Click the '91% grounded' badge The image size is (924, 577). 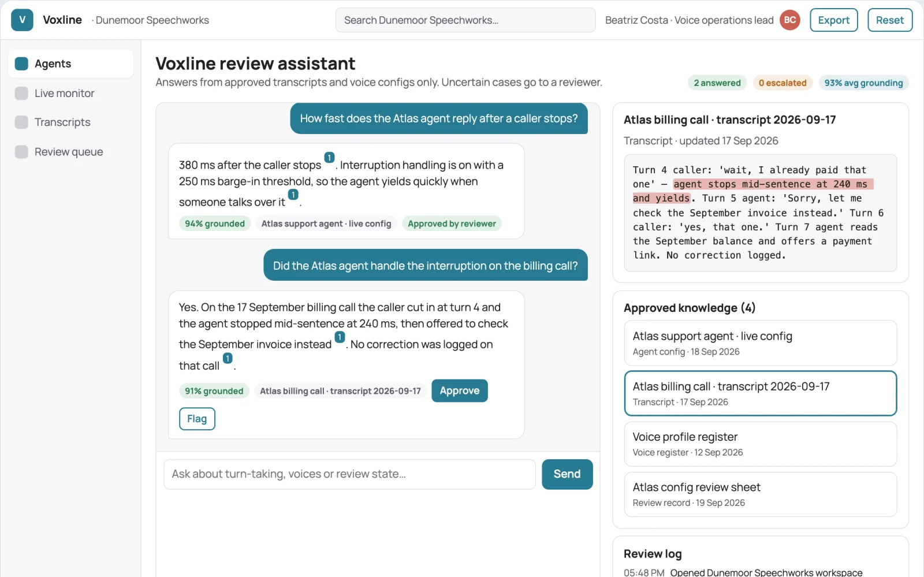coord(214,391)
